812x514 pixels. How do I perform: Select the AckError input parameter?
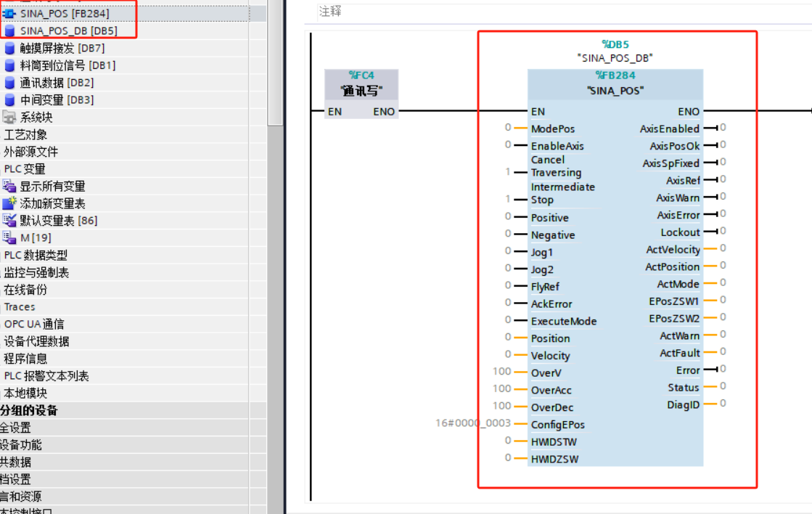551,304
